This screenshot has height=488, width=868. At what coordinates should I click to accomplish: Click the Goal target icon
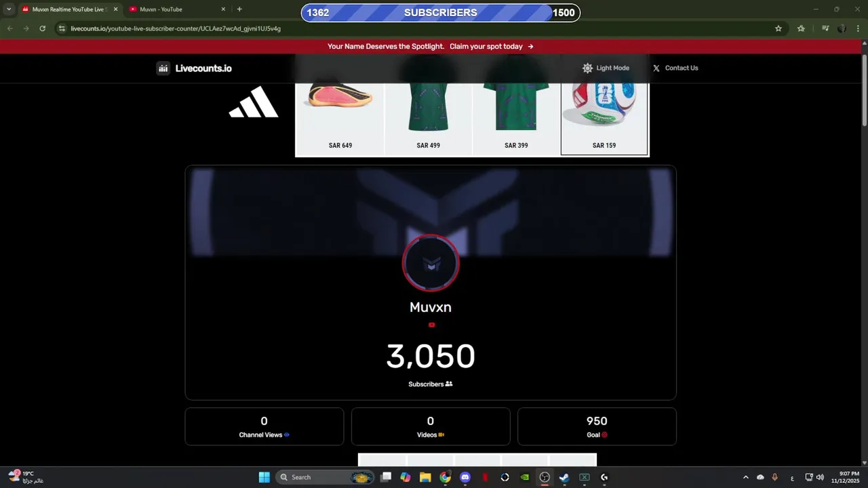[x=604, y=434]
